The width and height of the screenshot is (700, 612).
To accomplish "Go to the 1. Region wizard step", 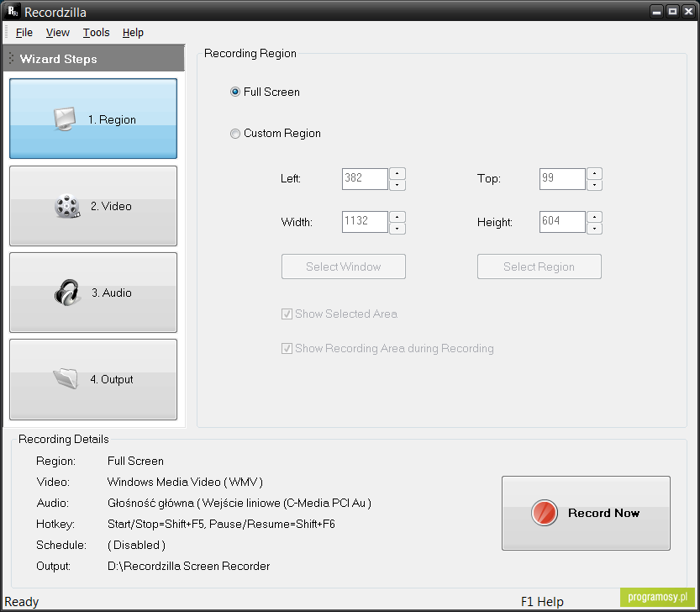I will pyautogui.click(x=93, y=119).
